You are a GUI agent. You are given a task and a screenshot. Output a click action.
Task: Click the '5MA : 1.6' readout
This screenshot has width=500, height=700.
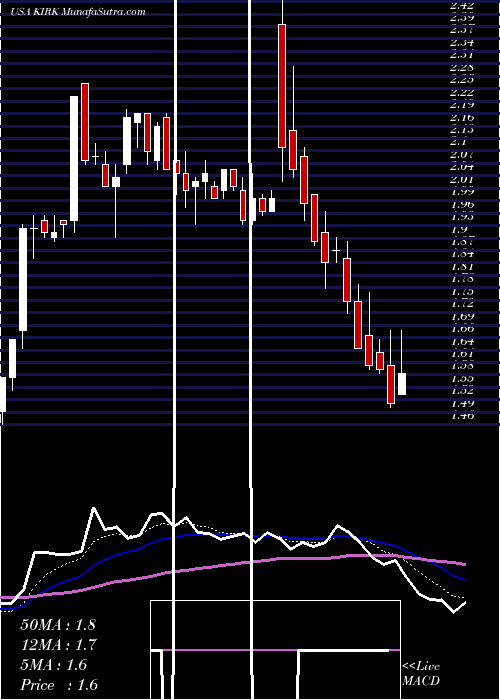click(x=54, y=665)
